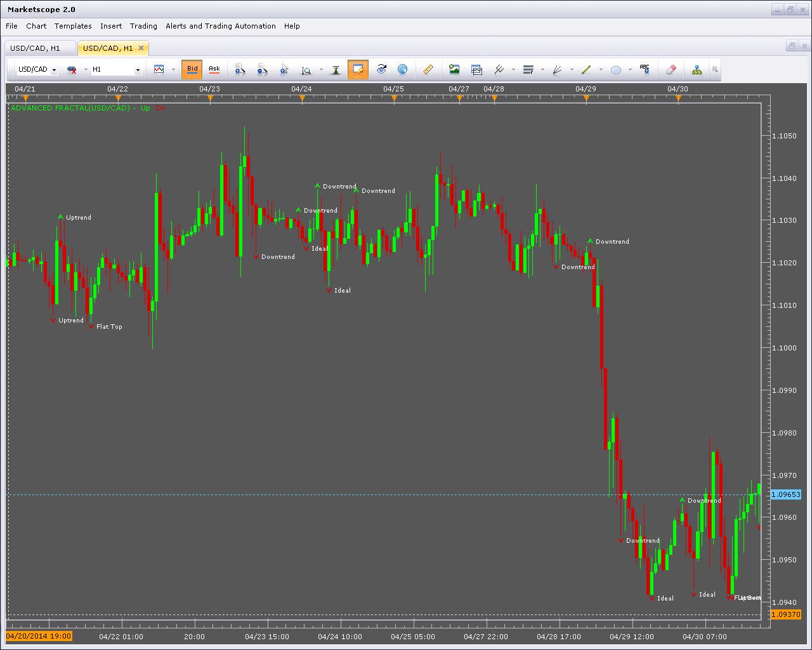Image resolution: width=812 pixels, height=650 pixels.
Task: Select the cursor zoom pointer tool
Action: [x=284, y=70]
